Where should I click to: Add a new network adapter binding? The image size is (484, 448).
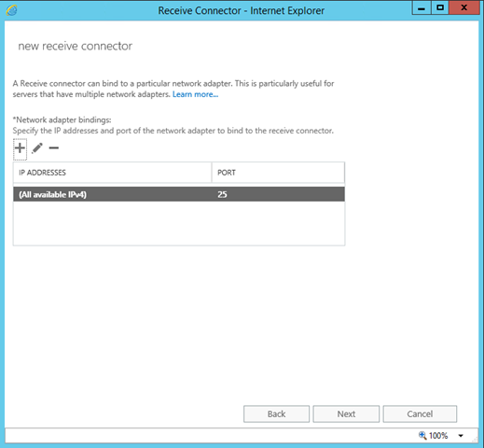pyautogui.click(x=20, y=148)
